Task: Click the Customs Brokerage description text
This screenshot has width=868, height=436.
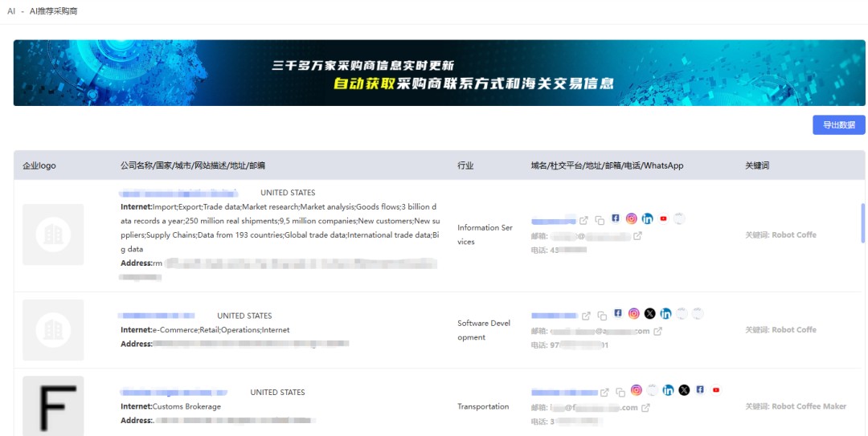Action: (x=186, y=406)
